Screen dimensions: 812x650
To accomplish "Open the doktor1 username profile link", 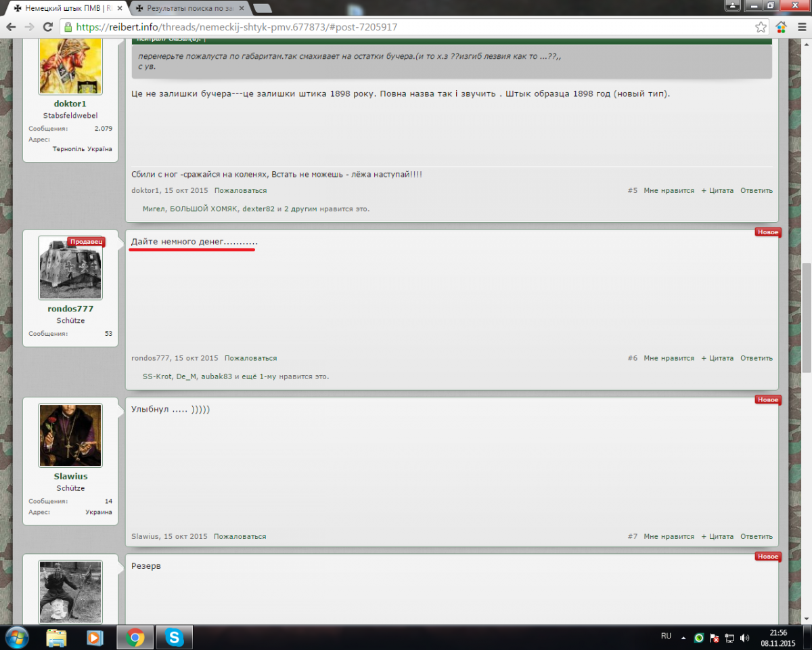I will 70,104.
